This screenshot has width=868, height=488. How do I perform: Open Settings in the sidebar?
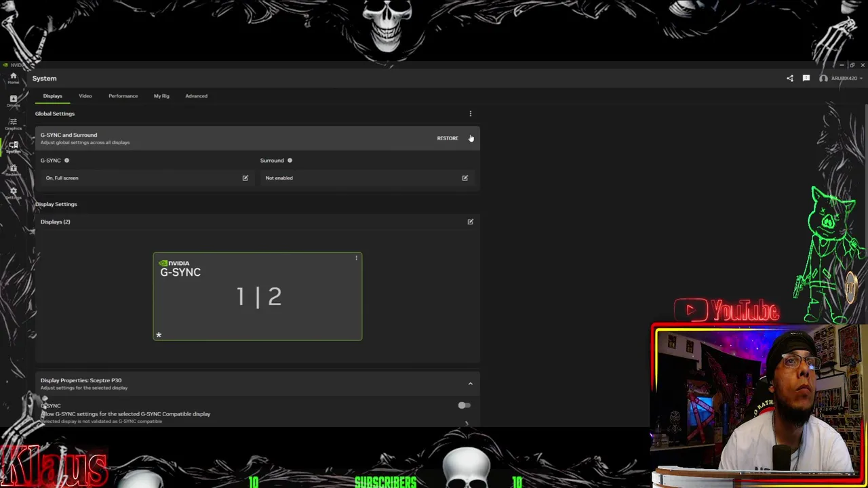[x=13, y=193]
